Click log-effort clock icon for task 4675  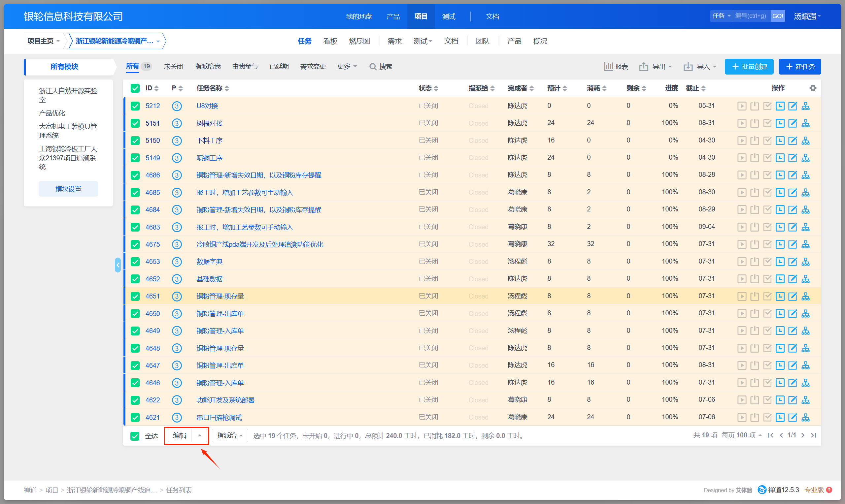[780, 244]
